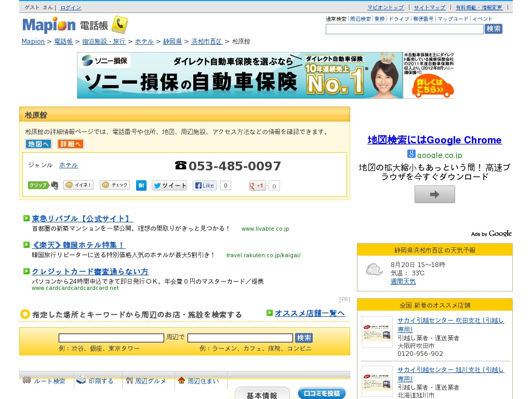Click the fork-knife icon for 周辺グルメ
The height and width of the screenshot is (399, 532).
[x=129, y=381]
